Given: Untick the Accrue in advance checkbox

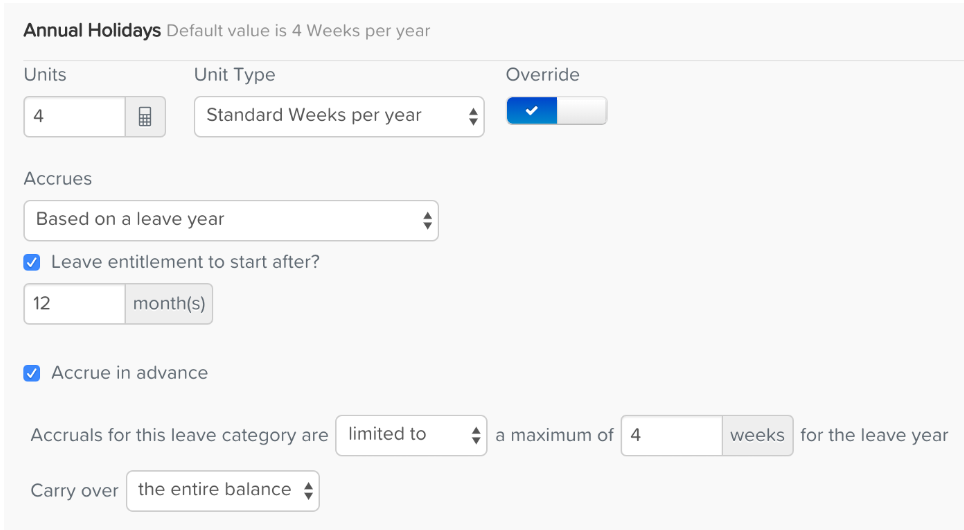Looking at the screenshot, I should (32, 373).
